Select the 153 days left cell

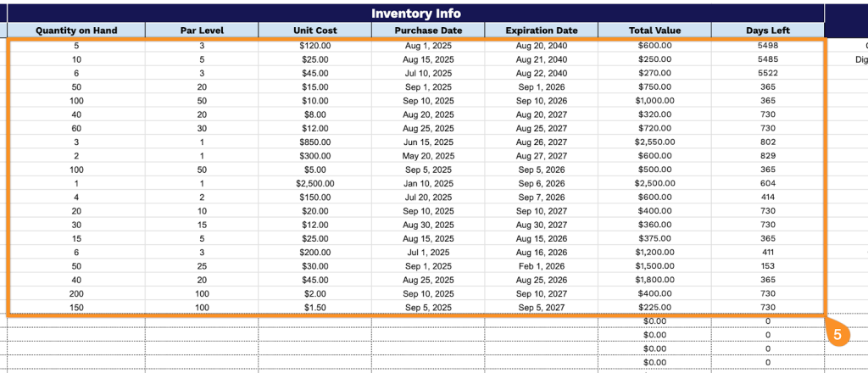click(x=768, y=265)
